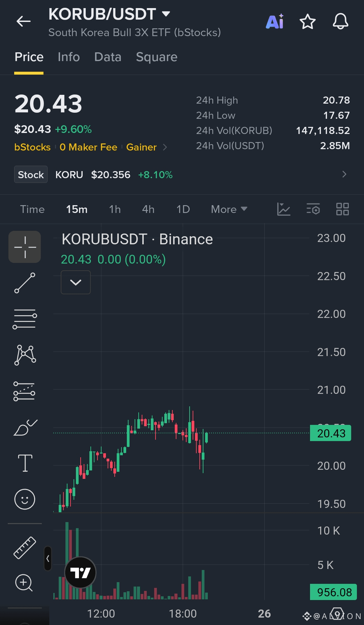Open the multi-chart grid layout icon
The width and height of the screenshot is (364, 625).
[342, 209]
